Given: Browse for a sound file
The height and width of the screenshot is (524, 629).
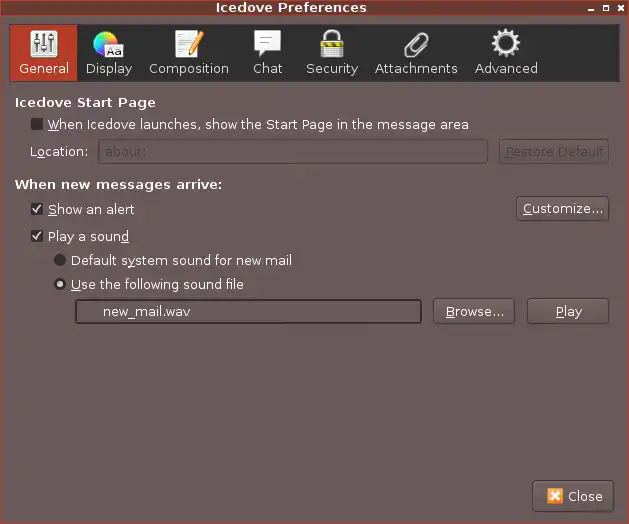Looking at the screenshot, I should tap(474, 311).
